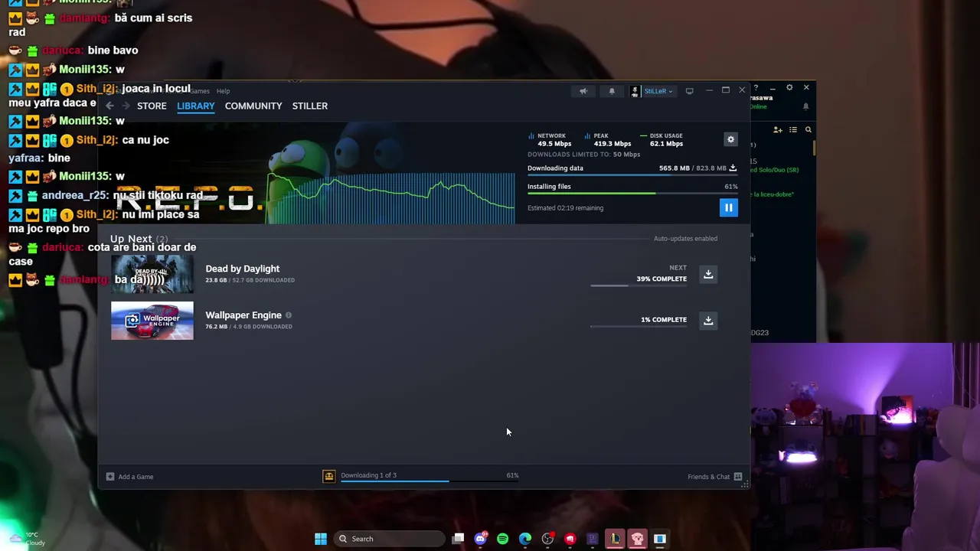The height and width of the screenshot is (551, 980).
Task: Open Steam notifications bell
Action: click(x=612, y=91)
